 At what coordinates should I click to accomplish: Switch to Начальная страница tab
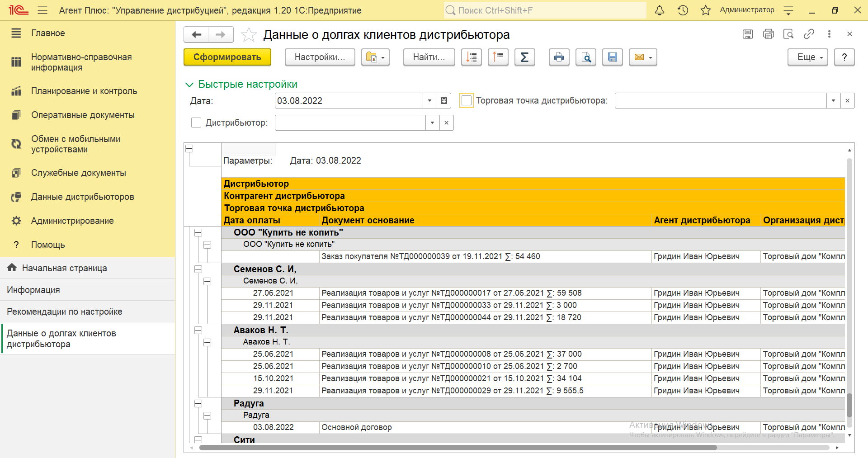tap(88, 268)
